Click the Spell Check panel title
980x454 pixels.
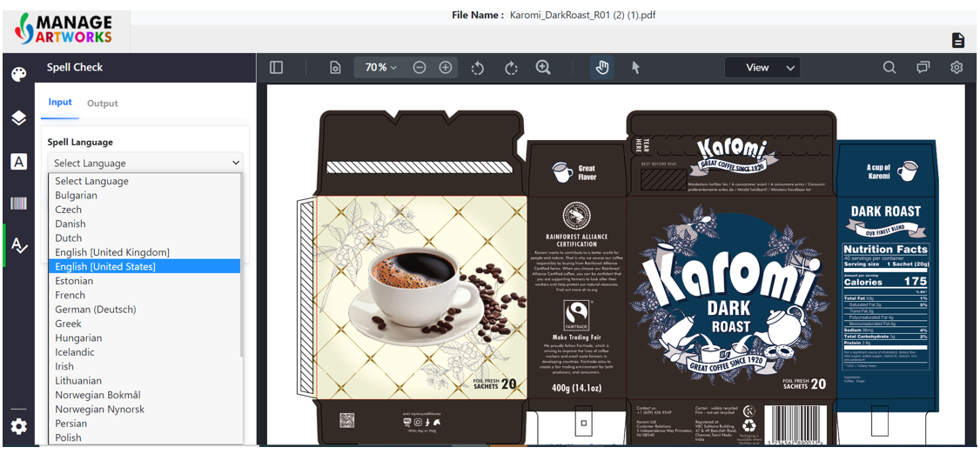[75, 68]
